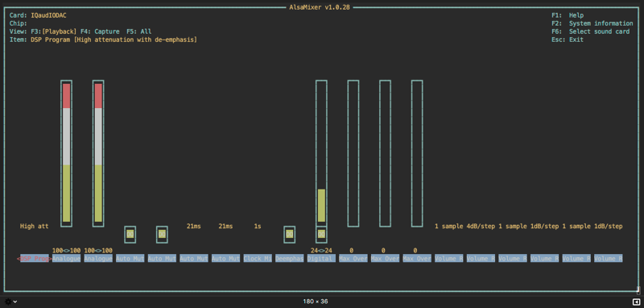Click the Card IQaudIODAC text
Viewport: 644px width, 308px height.
[38, 15]
